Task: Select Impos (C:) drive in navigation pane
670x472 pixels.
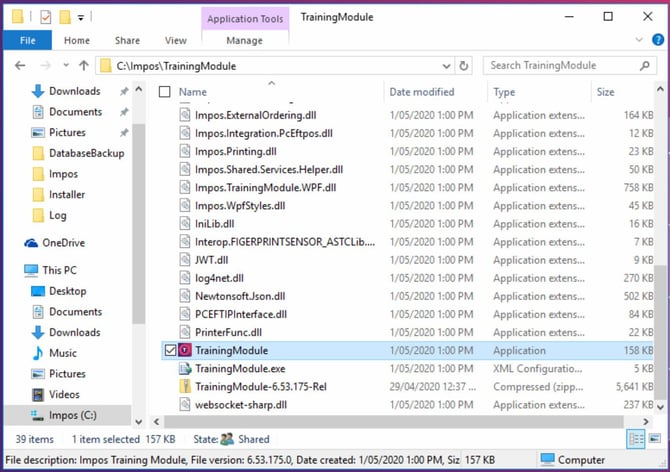Action: click(x=67, y=415)
